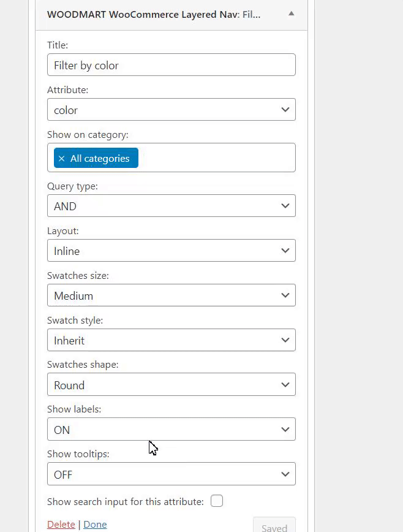Open the Swatches size dropdown
The width and height of the screenshot is (403, 532).
(171, 295)
